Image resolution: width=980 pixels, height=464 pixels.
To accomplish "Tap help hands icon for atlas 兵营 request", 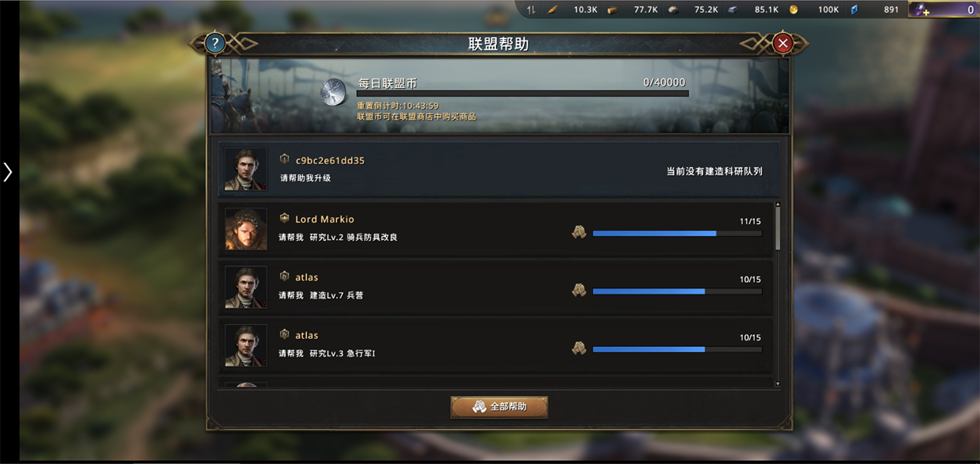I will 579,290.
